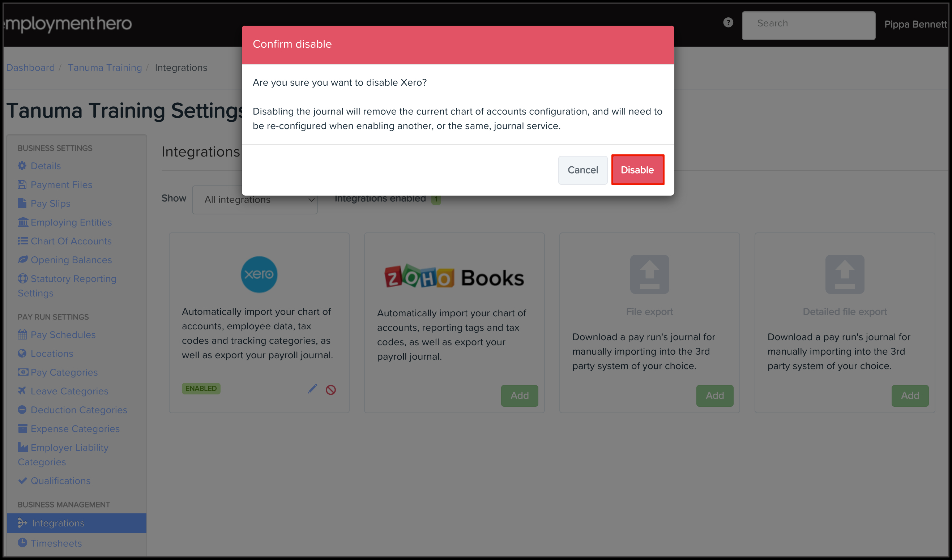Add the Zoho Books integration
The width and height of the screenshot is (952, 560).
click(520, 396)
